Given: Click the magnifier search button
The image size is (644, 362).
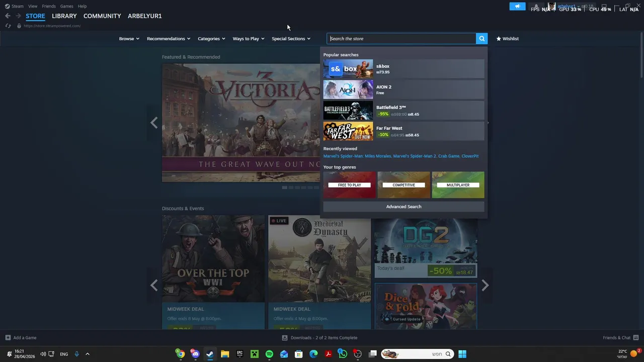Looking at the screenshot, I should click(481, 39).
